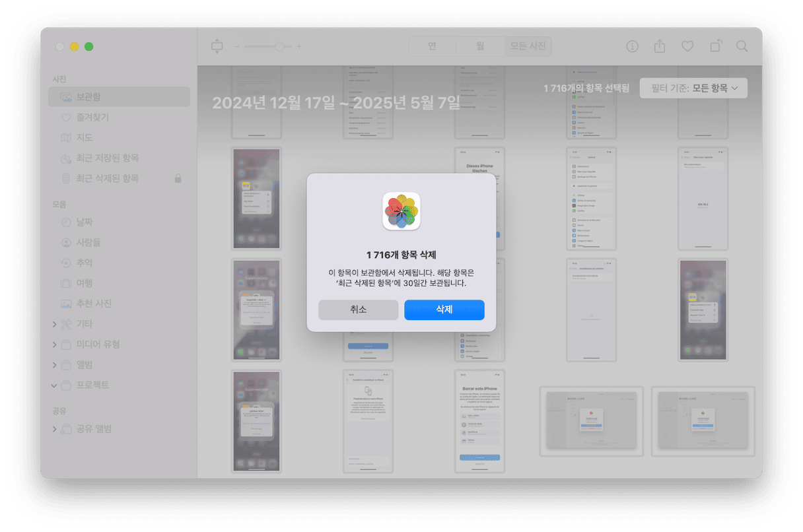Screen dimensions: 803x532
Task: Switch to the 월 view tab
Action: tap(480, 46)
